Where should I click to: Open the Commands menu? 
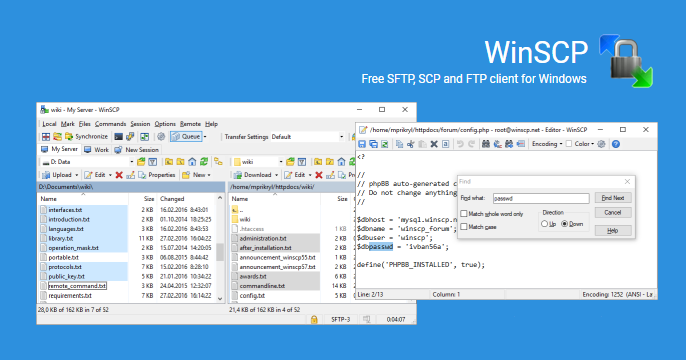[x=110, y=124]
